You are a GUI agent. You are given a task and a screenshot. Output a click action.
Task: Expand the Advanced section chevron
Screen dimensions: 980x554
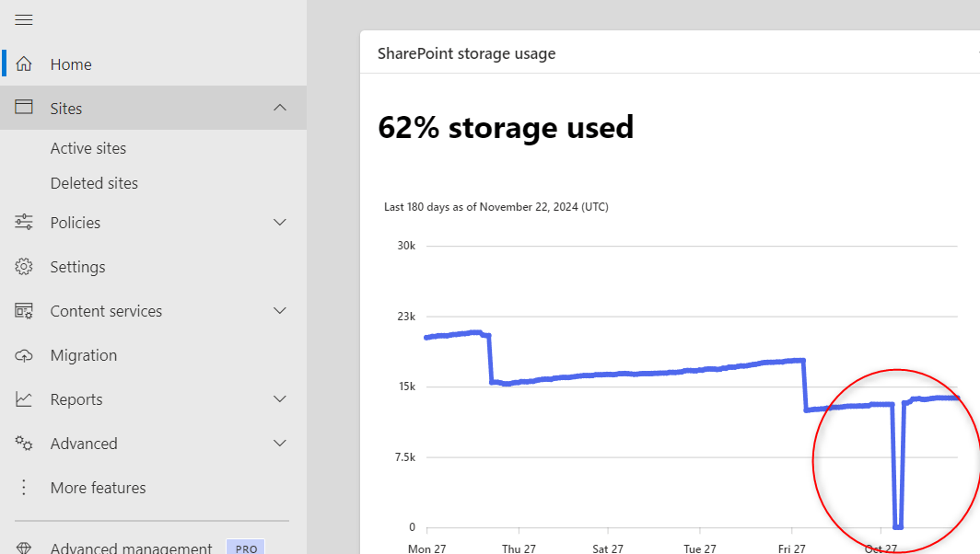click(281, 444)
